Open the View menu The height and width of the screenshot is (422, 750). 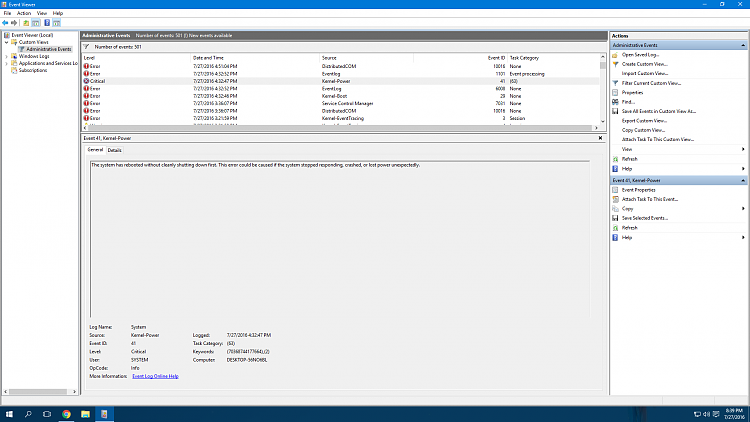click(x=42, y=13)
